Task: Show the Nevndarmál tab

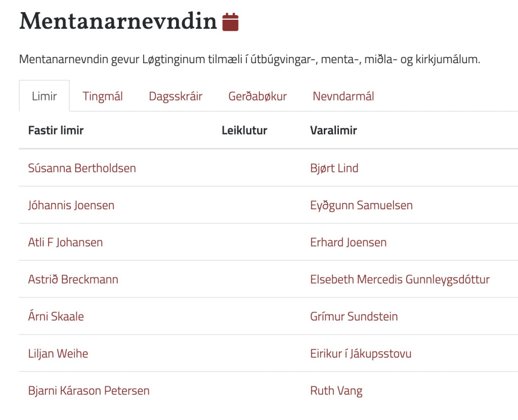Action: point(343,96)
